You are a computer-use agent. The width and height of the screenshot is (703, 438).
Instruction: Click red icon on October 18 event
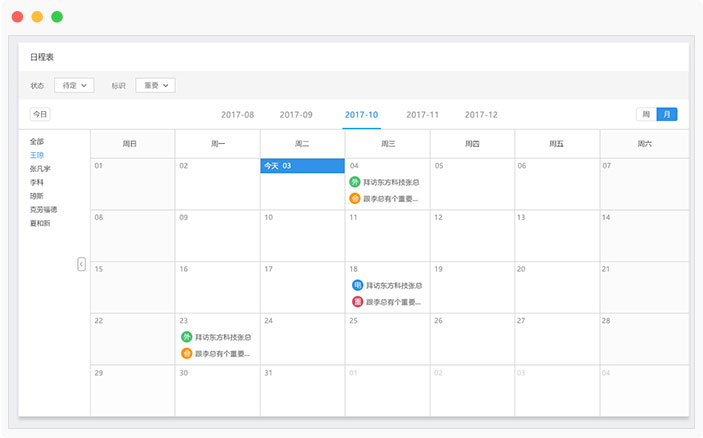coord(357,301)
